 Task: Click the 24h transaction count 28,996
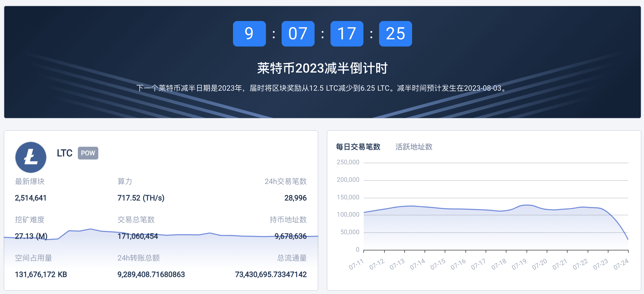coord(295,198)
